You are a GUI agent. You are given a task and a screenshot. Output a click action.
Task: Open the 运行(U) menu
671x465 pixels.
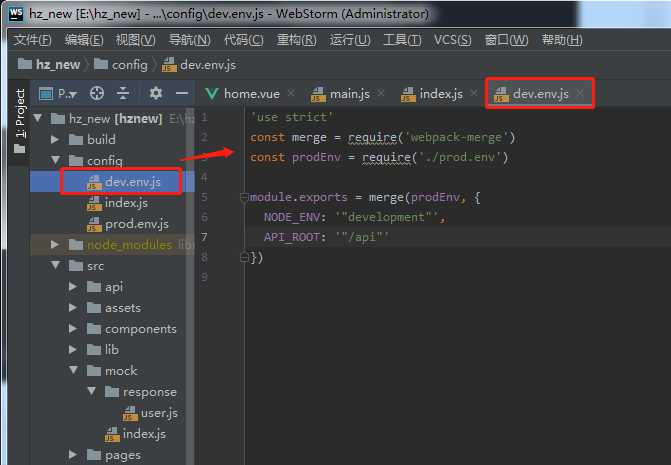coord(350,40)
